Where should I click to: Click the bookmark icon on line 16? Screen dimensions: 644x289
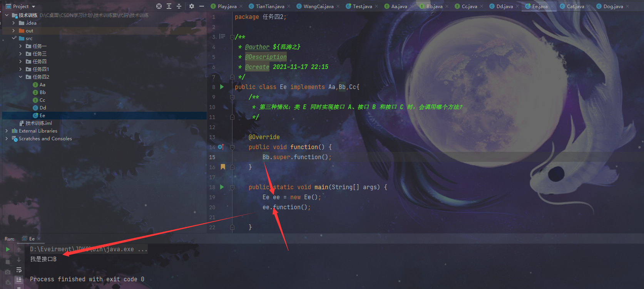coord(223,167)
